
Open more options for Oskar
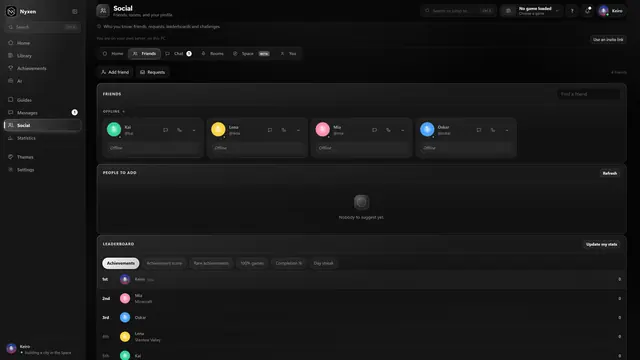tap(507, 130)
